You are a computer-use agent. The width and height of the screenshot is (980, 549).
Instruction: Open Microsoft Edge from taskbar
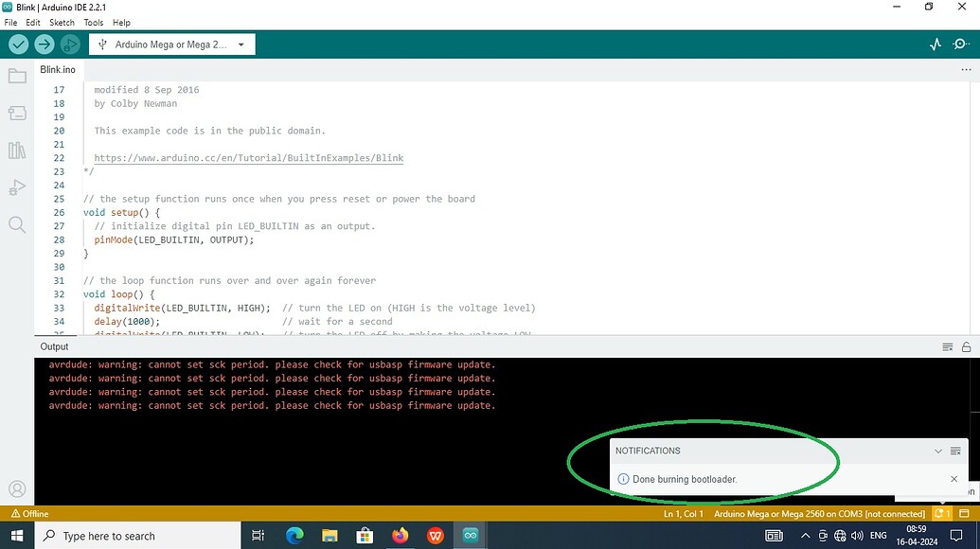pyautogui.click(x=294, y=536)
